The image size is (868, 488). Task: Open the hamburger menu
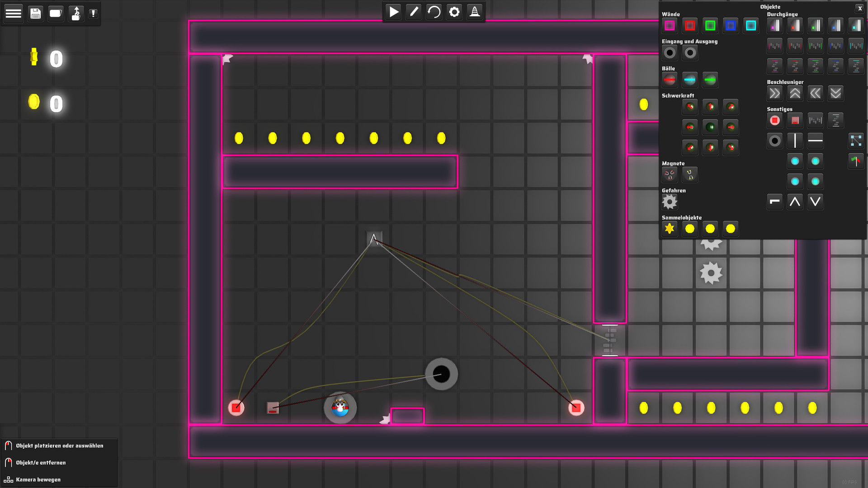14,13
